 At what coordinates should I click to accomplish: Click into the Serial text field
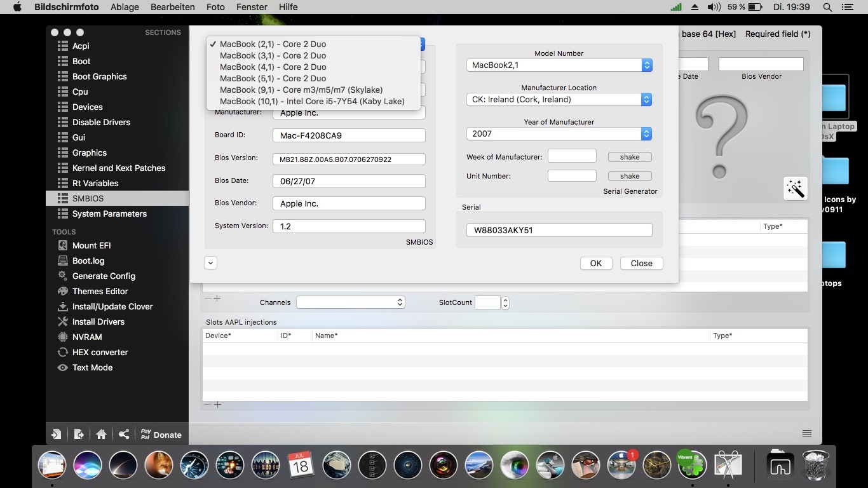click(x=559, y=231)
